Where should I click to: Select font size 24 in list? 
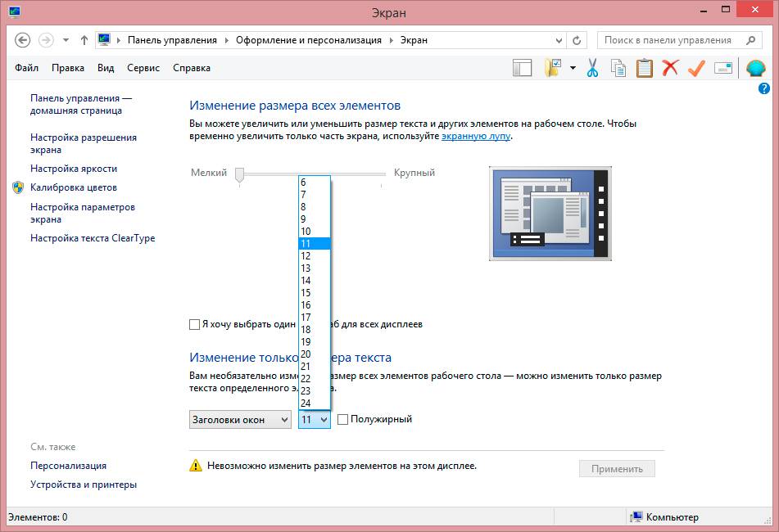(314, 404)
